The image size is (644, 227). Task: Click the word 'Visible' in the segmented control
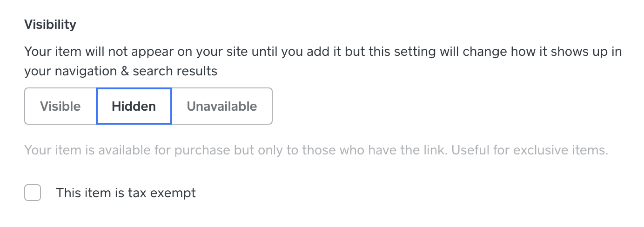click(x=60, y=106)
